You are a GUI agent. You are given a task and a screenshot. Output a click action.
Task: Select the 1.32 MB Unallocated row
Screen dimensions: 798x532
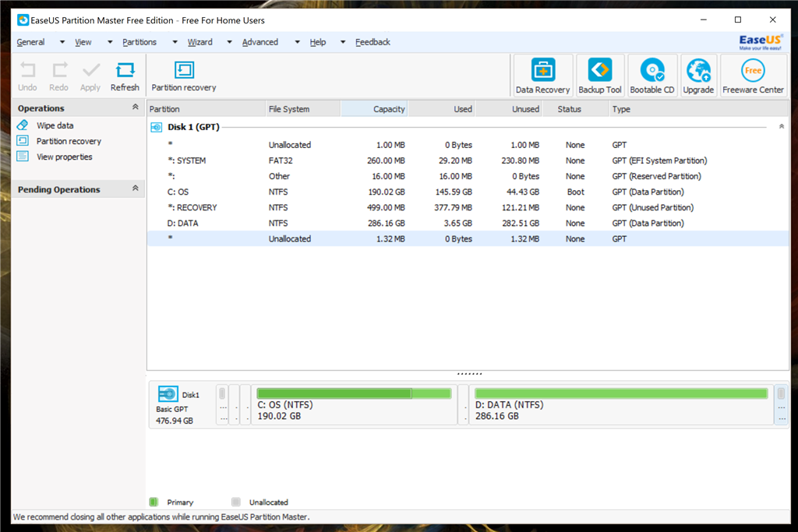[468, 238]
